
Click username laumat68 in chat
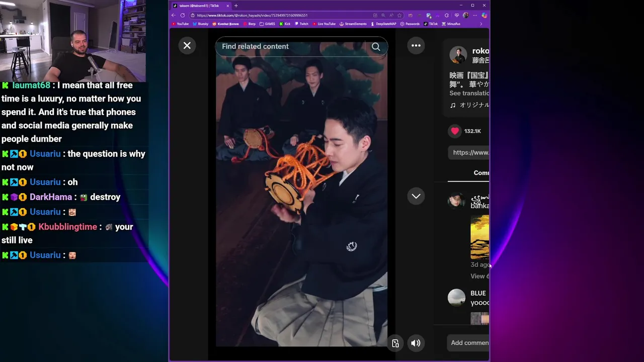point(31,85)
